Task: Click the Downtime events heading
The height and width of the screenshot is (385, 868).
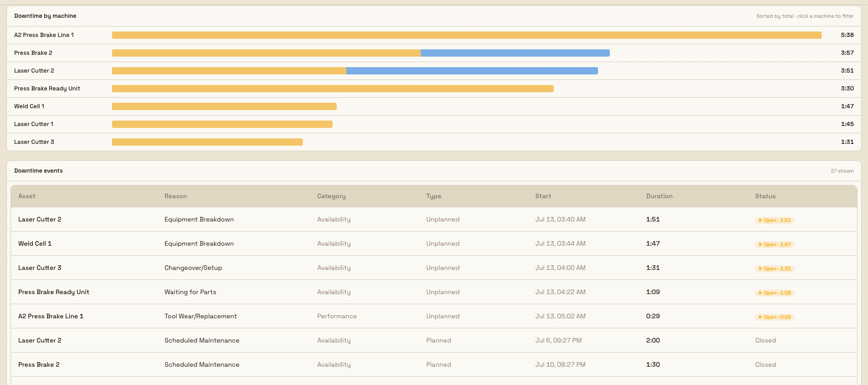Action: (x=38, y=171)
